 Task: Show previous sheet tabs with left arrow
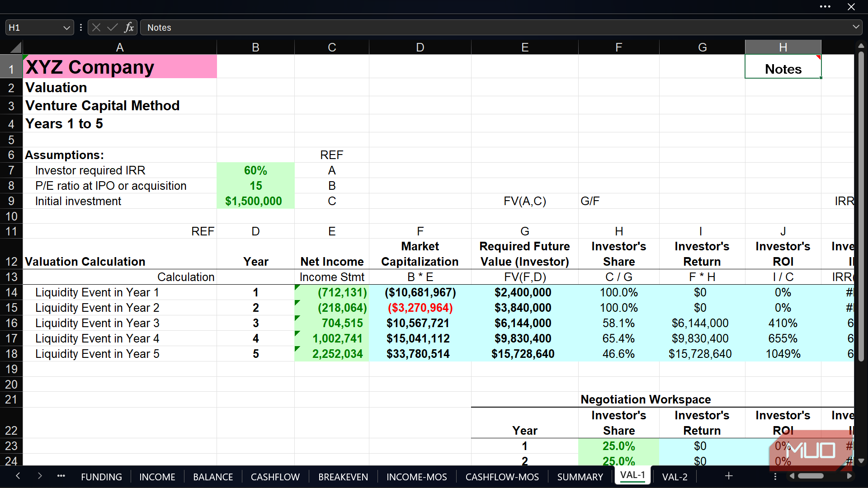tap(18, 476)
